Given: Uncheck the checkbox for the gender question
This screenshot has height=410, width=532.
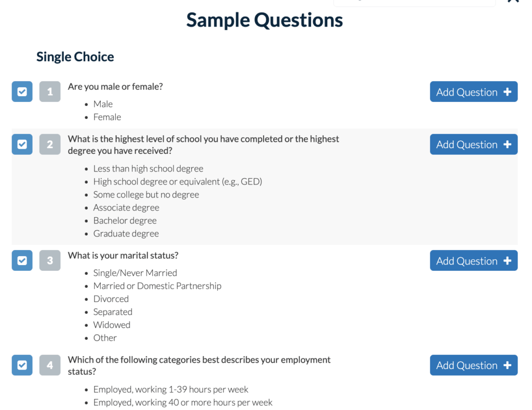Looking at the screenshot, I should [22, 91].
